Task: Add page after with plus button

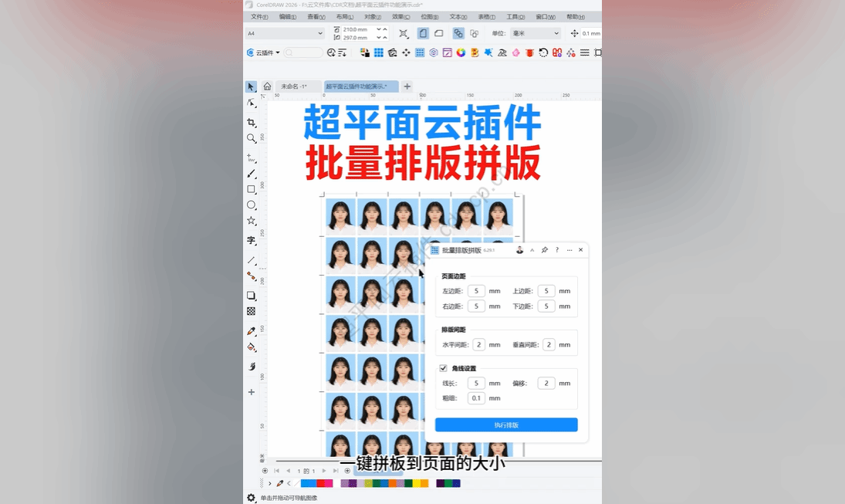Action: pyautogui.click(x=347, y=471)
